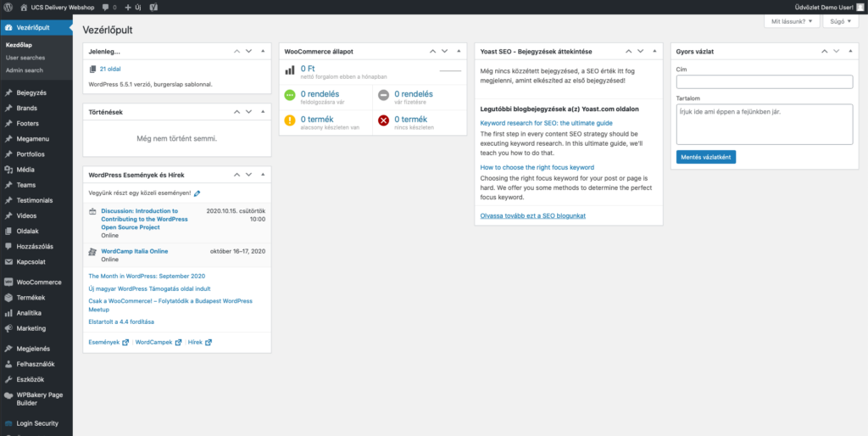Click the Yoast SEO icon in top bar

pyautogui.click(x=153, y=8)
